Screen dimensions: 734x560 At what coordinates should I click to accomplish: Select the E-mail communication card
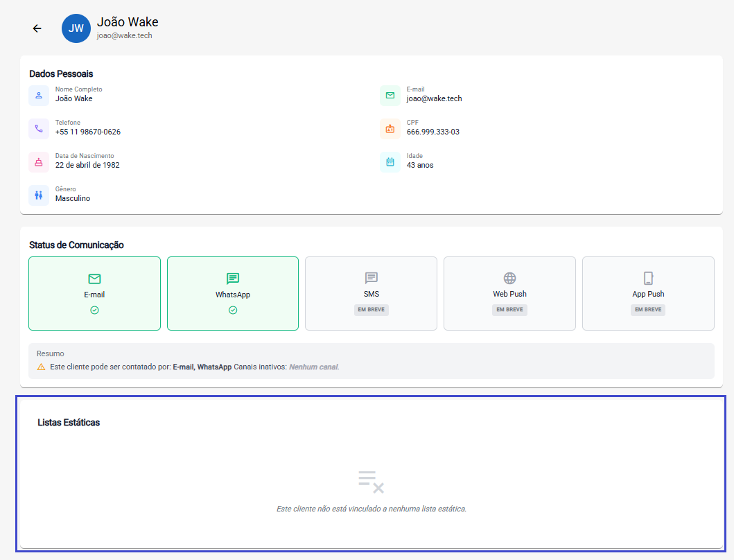click(x=94, y=293)
